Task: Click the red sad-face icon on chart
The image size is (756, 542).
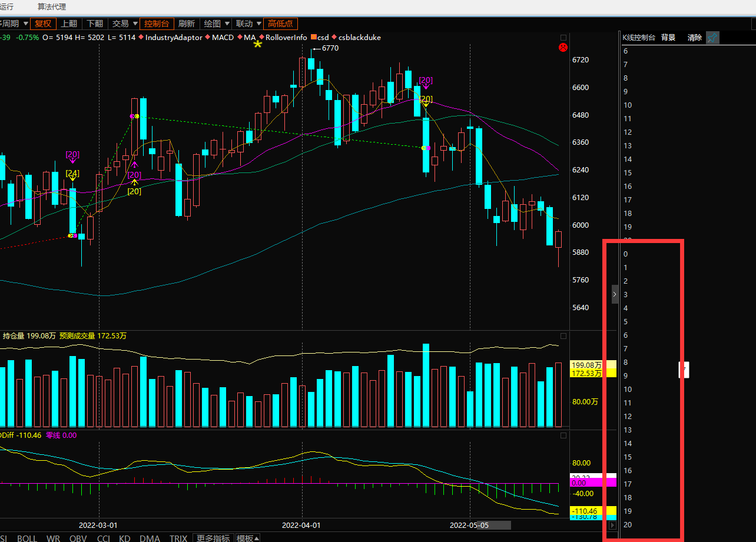Action: pos(563,47)
